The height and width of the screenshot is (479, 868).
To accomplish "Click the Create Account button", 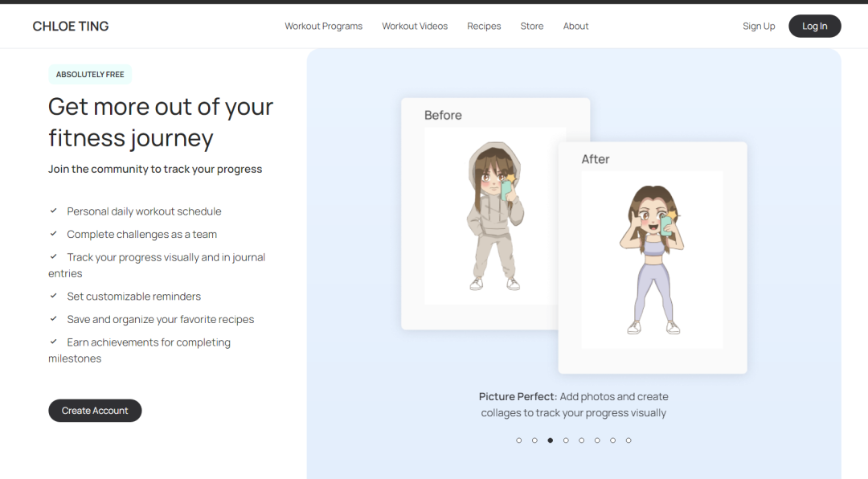I will pos(95,411).
